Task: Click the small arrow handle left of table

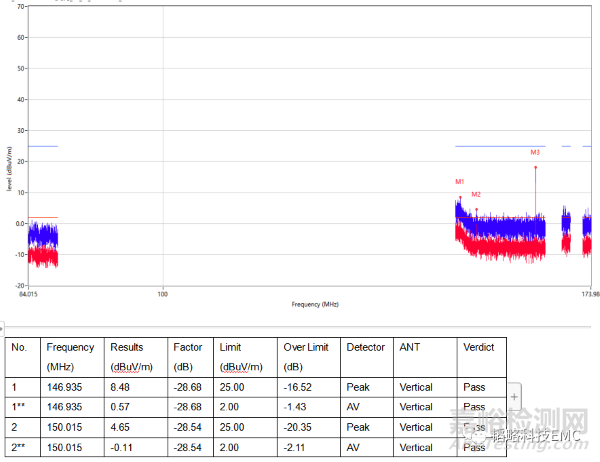Action: [3, 326]
